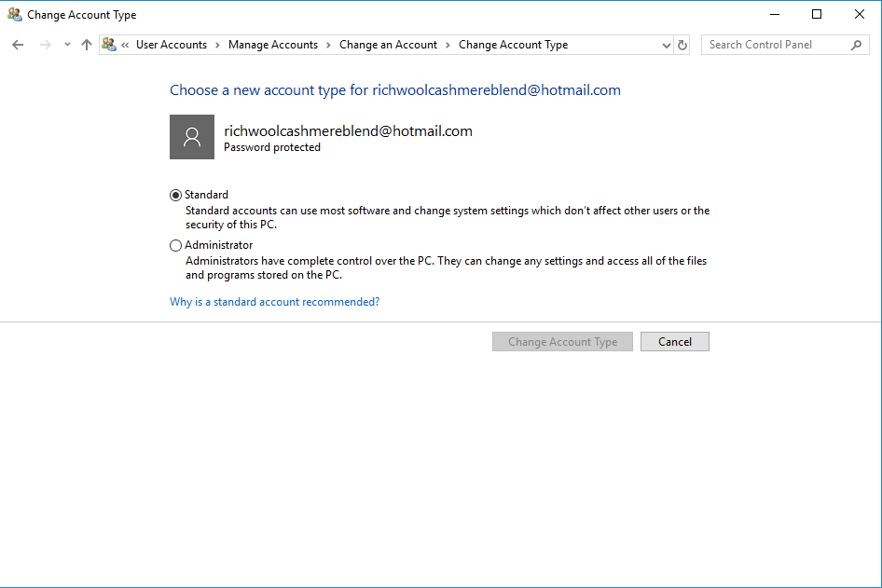Image resolution: width=882 pixels, height=588 pixels.
Task: Click the User Accounts icon in address bar
Action: (108, 44)
